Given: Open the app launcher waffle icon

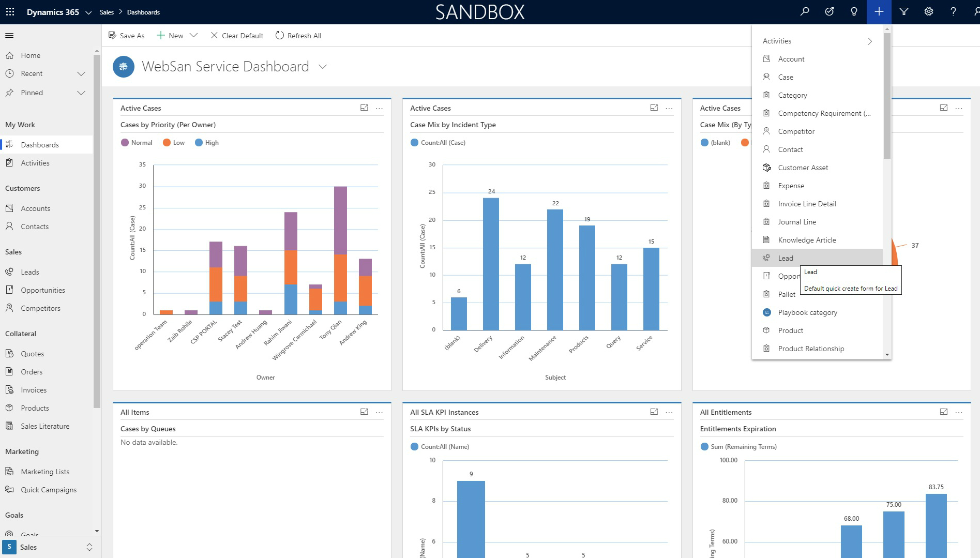Looking at the screenshot, I should [x=10, y=12].
